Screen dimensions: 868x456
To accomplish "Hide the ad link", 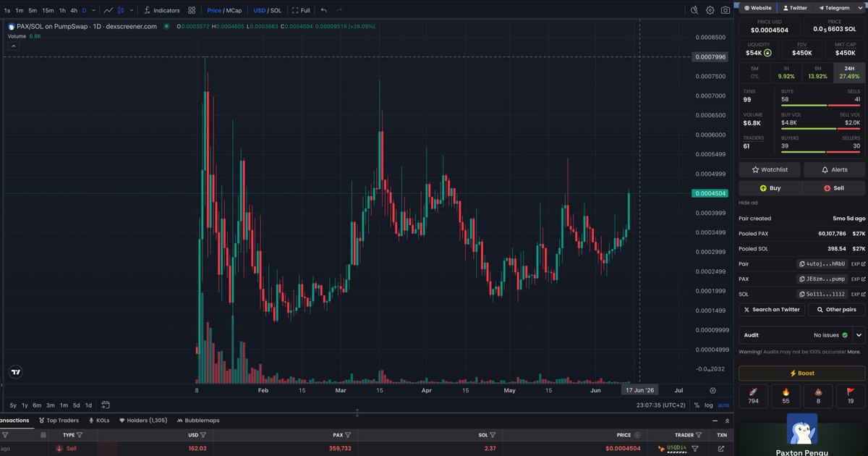I will [x=748, y=203].
